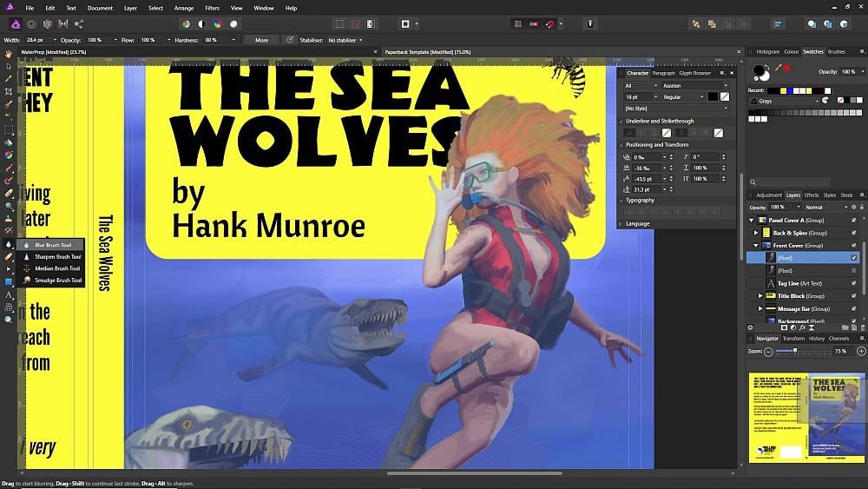Click the character text fill colour swatch

(x=713, y=97)
